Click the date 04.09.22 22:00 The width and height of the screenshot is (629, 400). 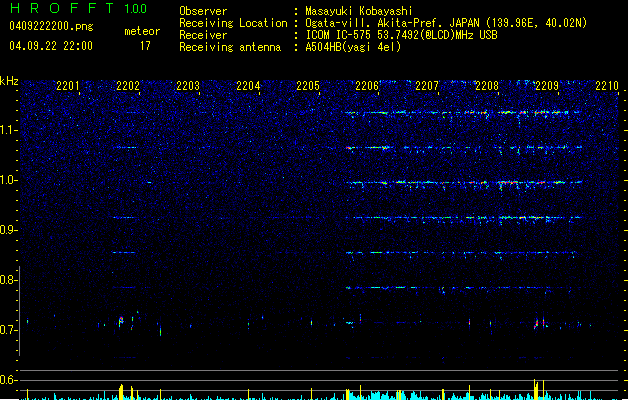tap(51, 46)
